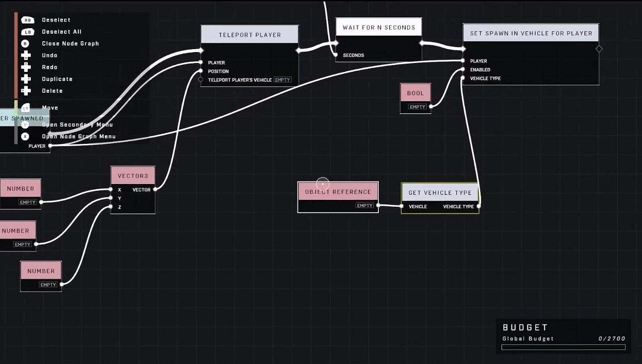Screen dimensions: 642x364
Task: Open the EMPTY field beside Teleport Player's Vehicle
Action: coord(283,80)
